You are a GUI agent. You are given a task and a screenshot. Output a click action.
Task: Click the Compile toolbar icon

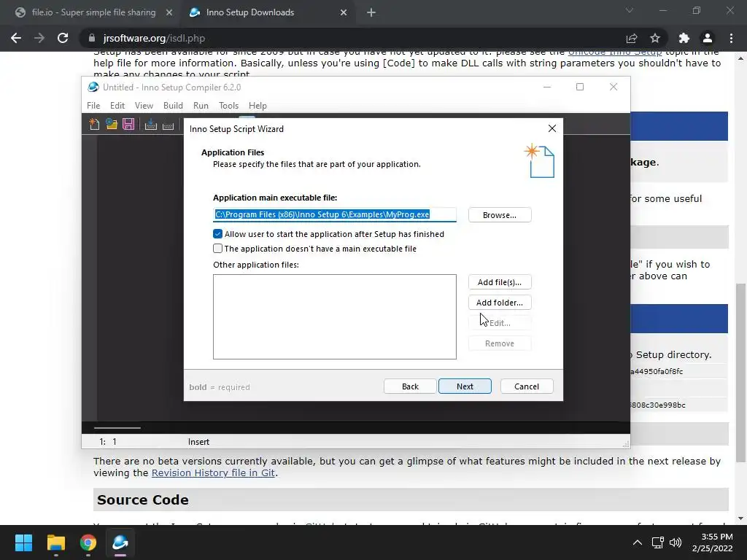pos(150,124)
